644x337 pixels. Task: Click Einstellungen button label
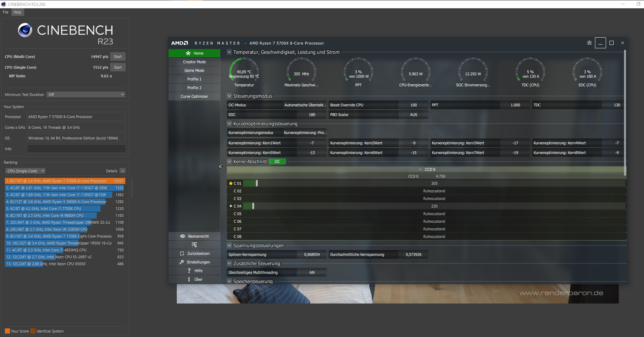(199, 262)
